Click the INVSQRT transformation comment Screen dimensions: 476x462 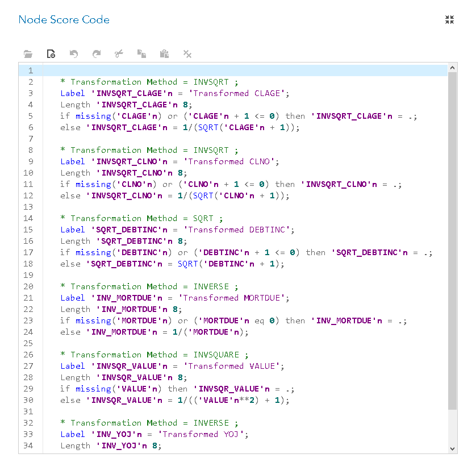pyautogui.click(x=142, y=81)
